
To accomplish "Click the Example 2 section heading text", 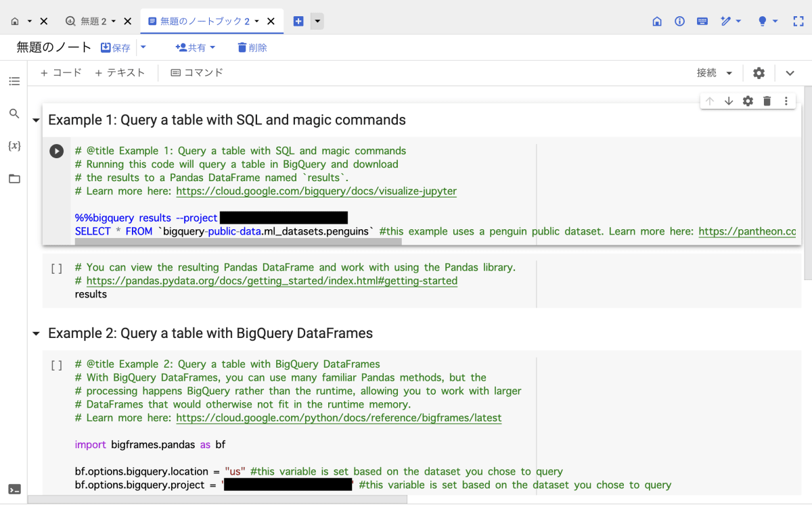I will [210, 333].
